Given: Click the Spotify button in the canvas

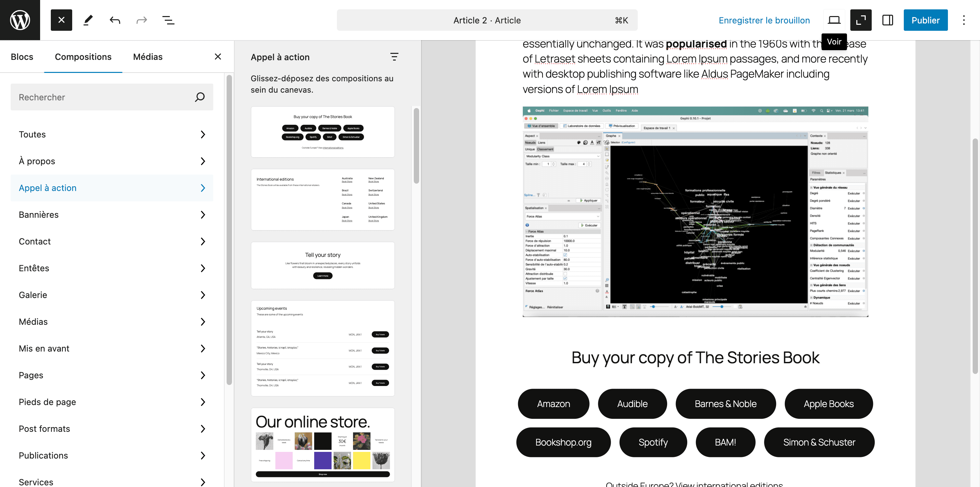Looking at the screenshot, I should tap(653, 442).
